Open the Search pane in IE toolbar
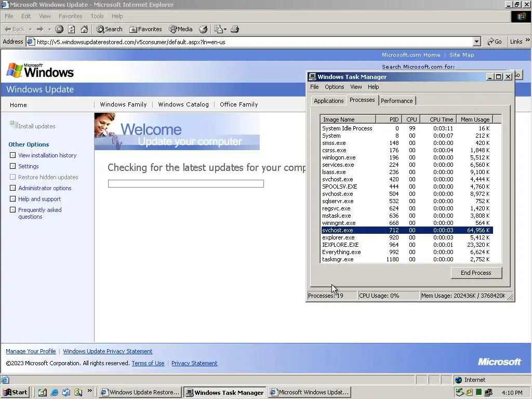This screenshot has height=399, width=532. tap(109, 29)
